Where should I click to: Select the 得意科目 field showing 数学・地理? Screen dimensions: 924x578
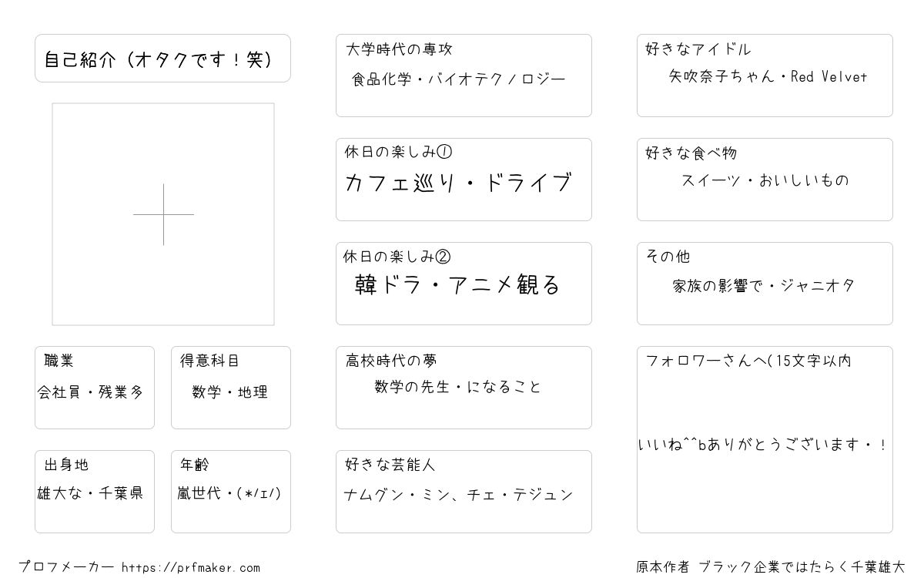(231, 388)
